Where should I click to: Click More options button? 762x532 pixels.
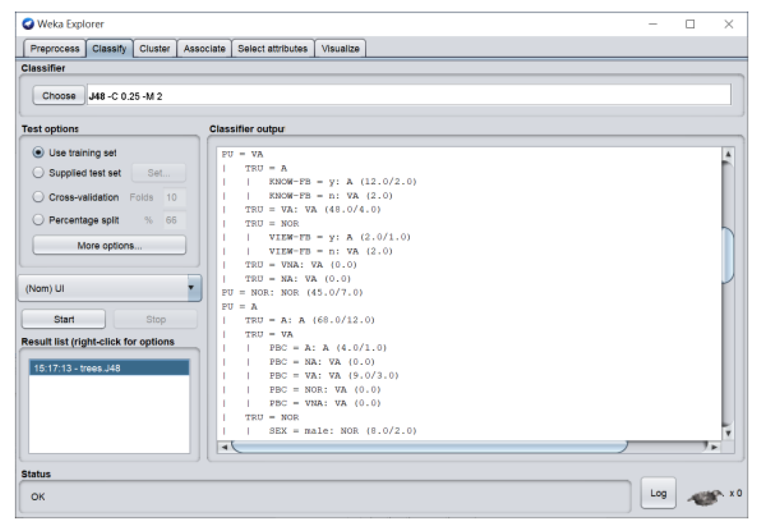(x=109, y=246)
